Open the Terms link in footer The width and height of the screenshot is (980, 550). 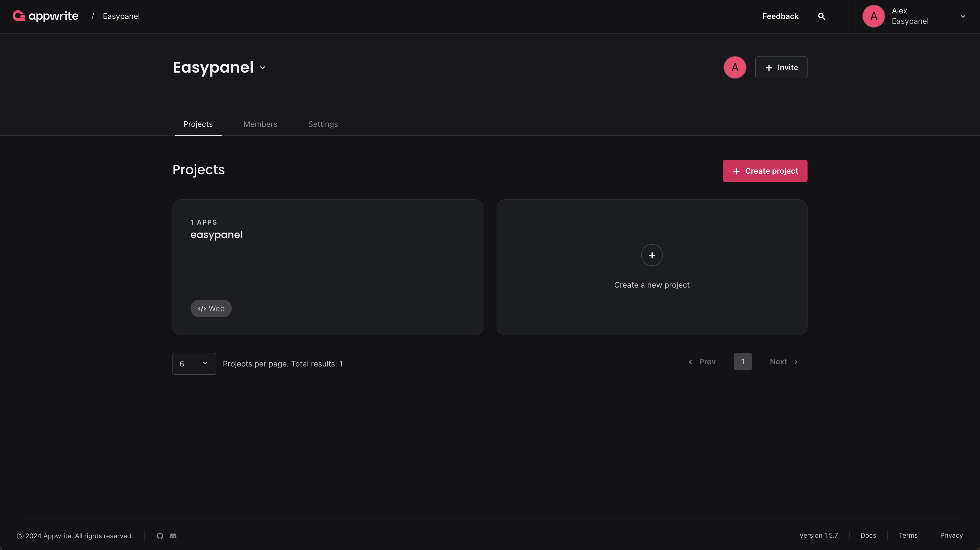tap(908, 535)
